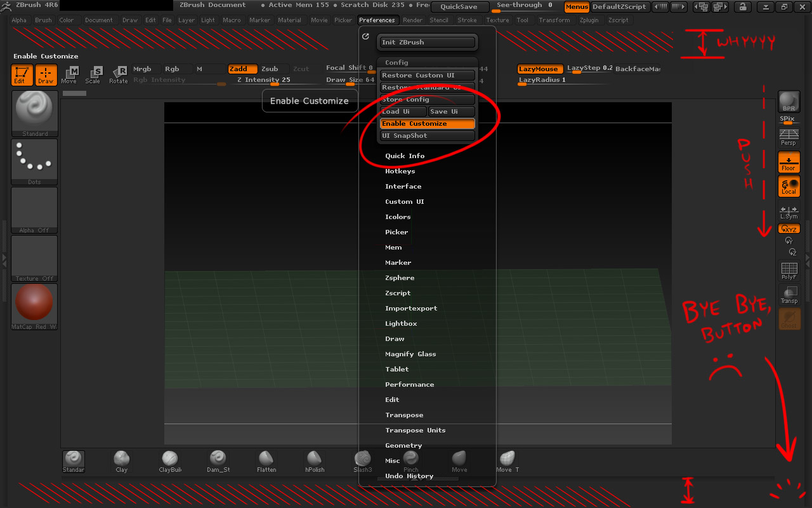Pick the Dam_Standard brush on bottom shelf

point(218,461)
